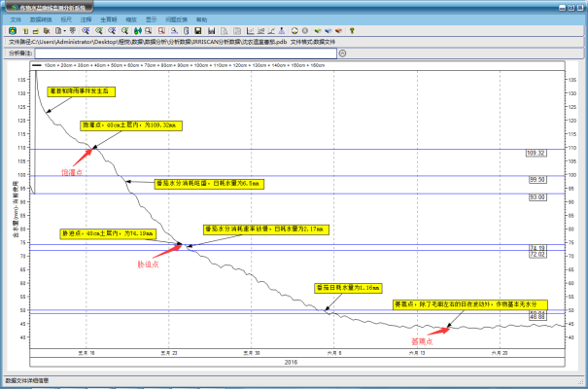Screen dimensions: 588x389
Task: Click the magnifier icon left of the binoculars
Action: point(124,31)
